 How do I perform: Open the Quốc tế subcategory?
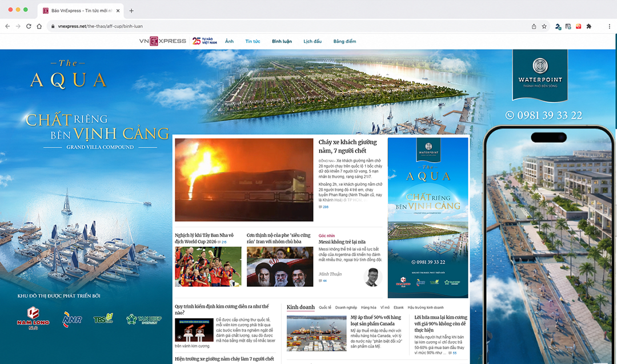click(325, 308)
